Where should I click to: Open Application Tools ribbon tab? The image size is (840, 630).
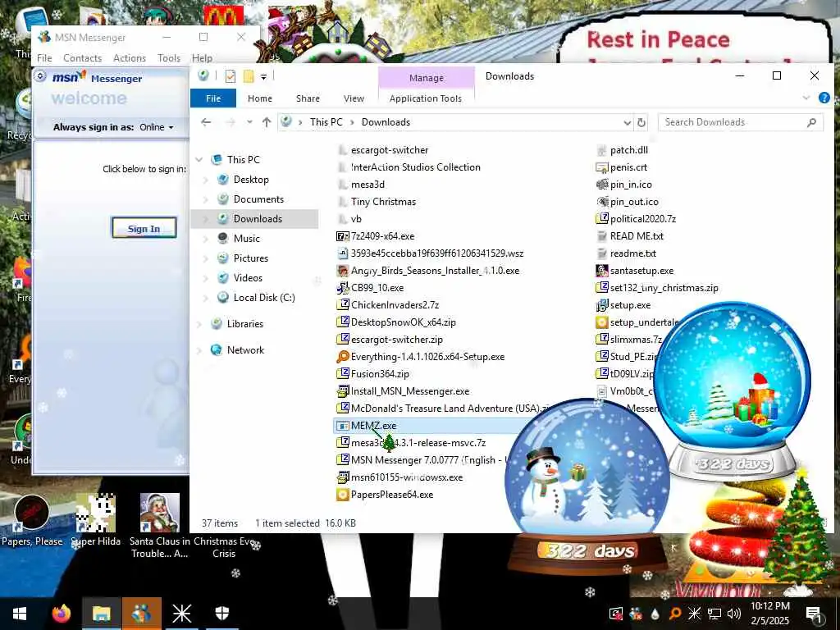tap(426, 98)
